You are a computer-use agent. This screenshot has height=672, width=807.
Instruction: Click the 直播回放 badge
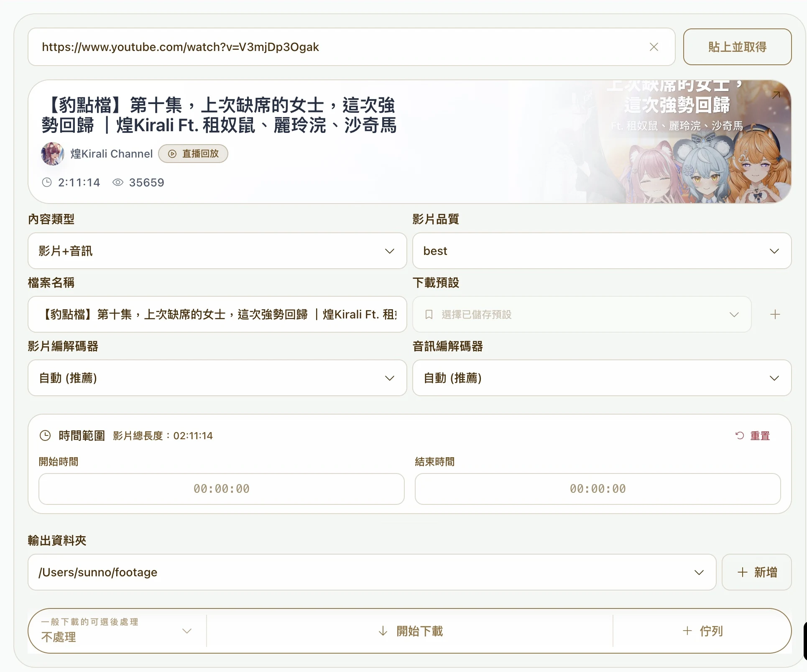pos(193,154)
